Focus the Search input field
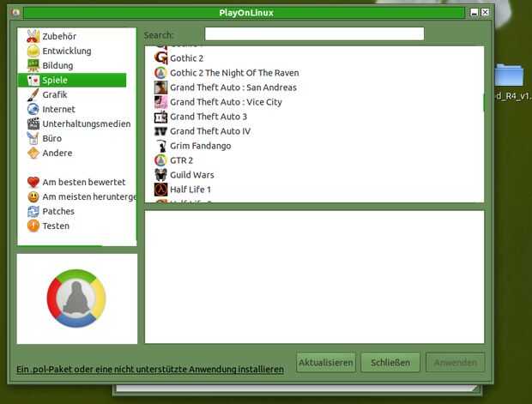Screen dimensions: 532x404 tap(314, 34)
